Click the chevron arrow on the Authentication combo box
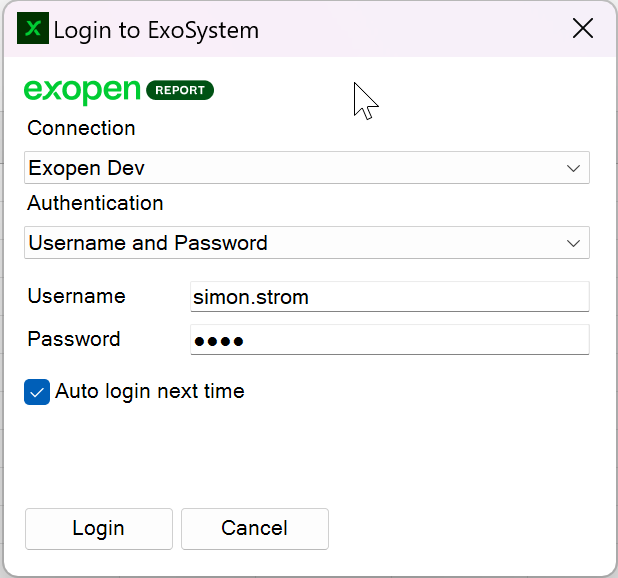 (x=573, y=243)
